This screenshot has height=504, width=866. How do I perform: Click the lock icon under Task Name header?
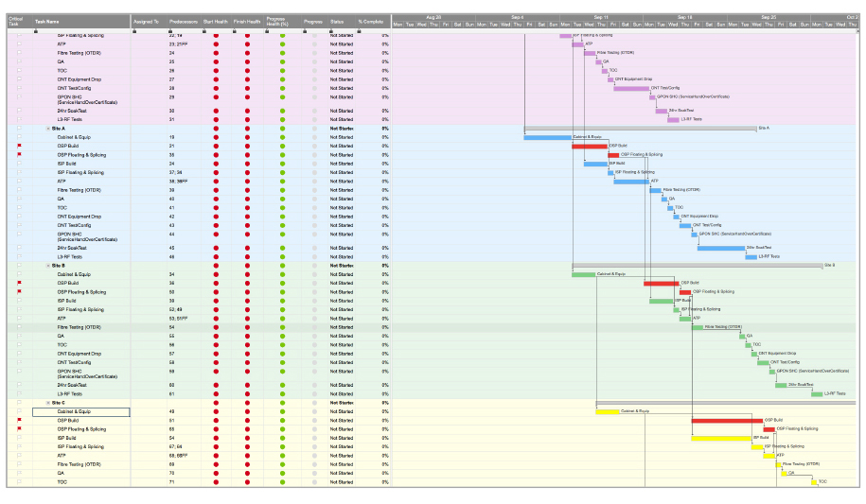click(36, 30)
